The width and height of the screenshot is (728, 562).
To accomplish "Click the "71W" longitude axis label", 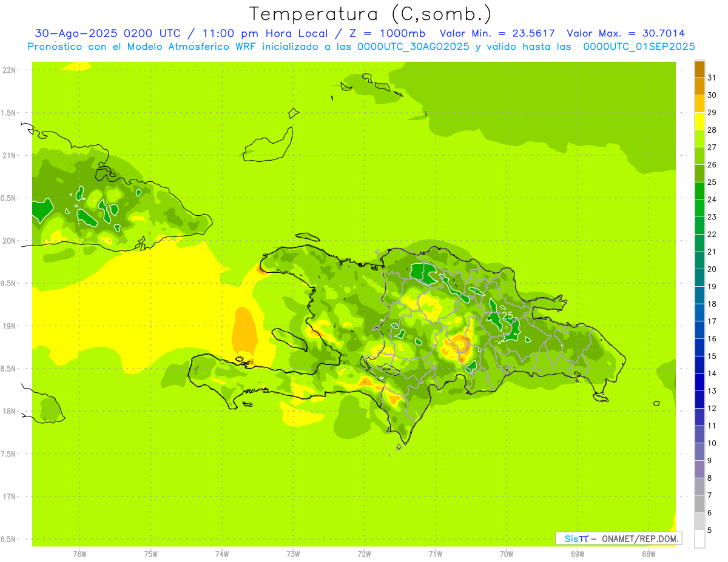I will point(435,554).
